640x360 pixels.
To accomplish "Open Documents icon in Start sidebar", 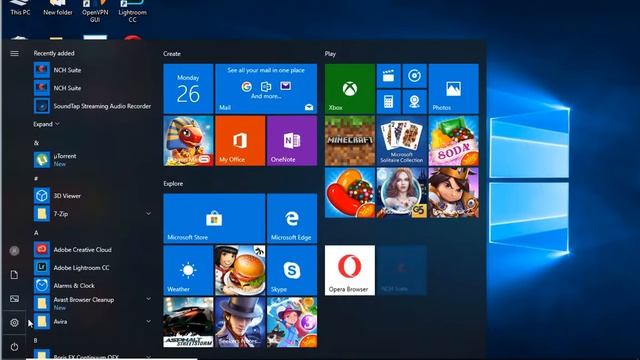I will tap(14, 275).
